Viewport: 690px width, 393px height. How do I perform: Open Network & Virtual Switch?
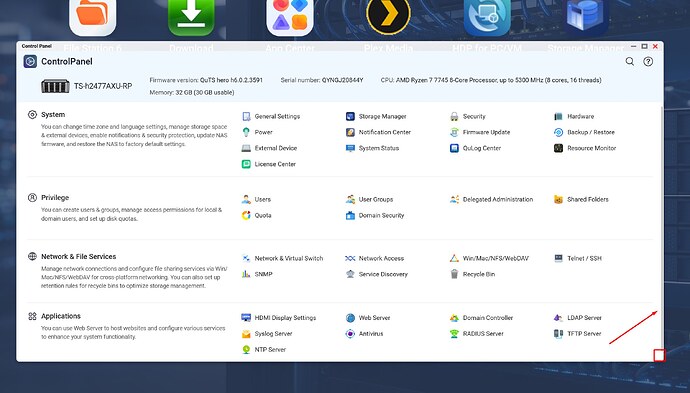point(283,258)
